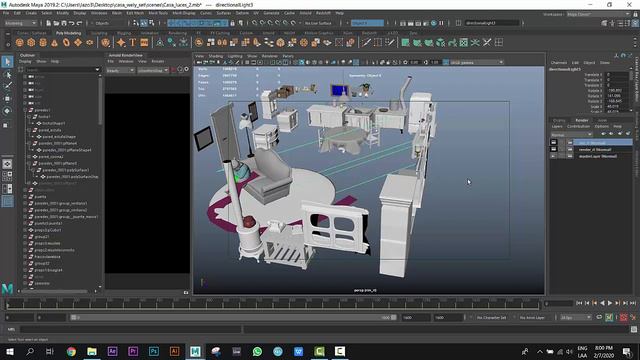This screenshot has height=360, width=640.
Task: Toggle playback loop mode button
Action: (599, 317)
